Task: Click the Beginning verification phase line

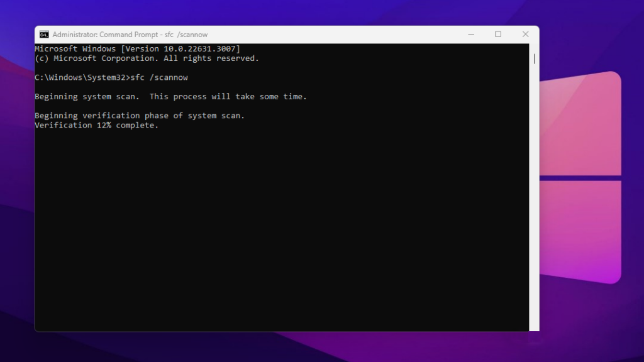Action: pyautogui.click(x=140, y=115)
